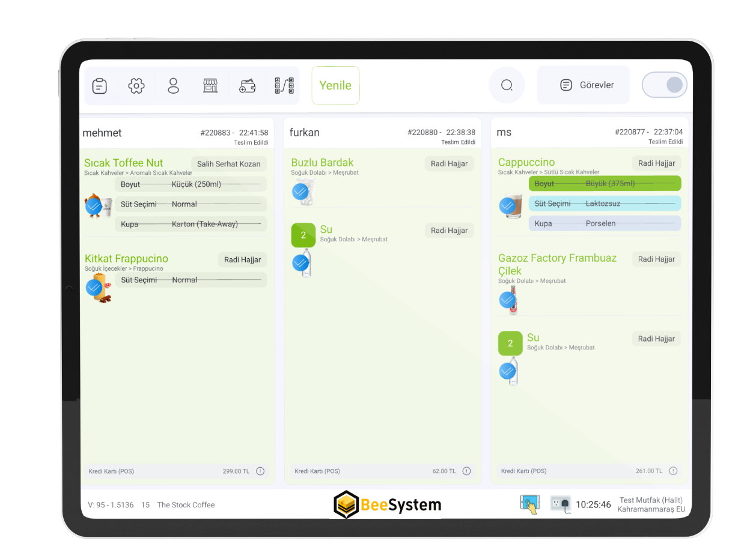Screen dimensions: 756x559
Task: Click the power outlet plug icon
Action: click(560, 504)
